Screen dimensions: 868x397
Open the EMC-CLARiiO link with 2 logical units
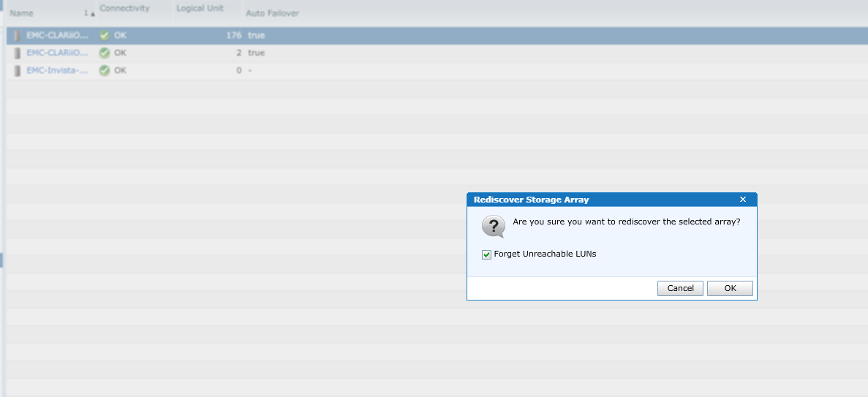click(58, 53)
